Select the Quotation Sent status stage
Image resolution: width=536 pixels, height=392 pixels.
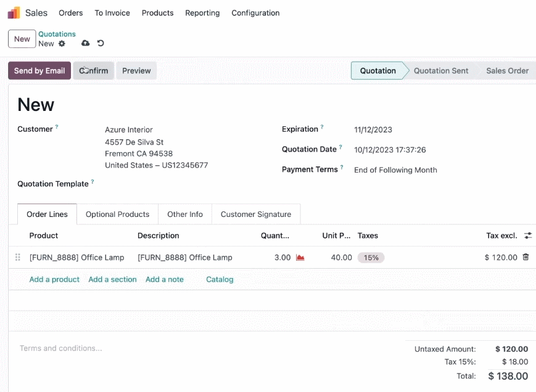[441, 71]
